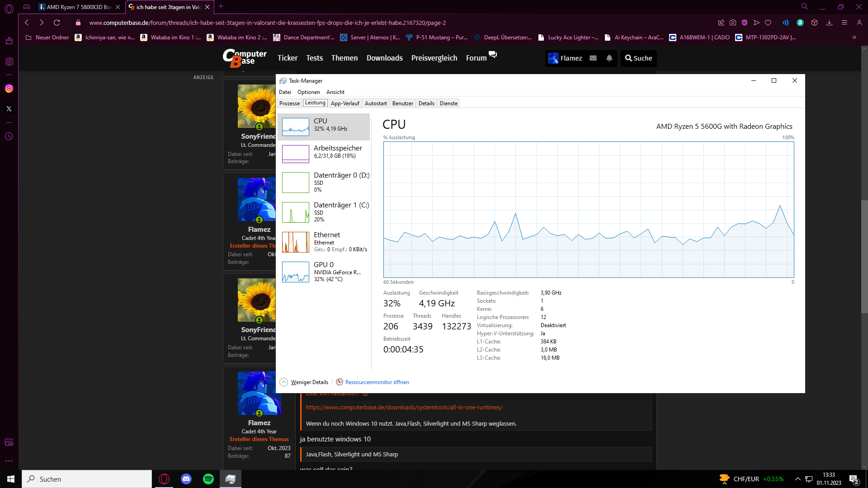868x488 pixels.
Task: Open the Suche button on ComputerBase
Action: coord(638,58)
